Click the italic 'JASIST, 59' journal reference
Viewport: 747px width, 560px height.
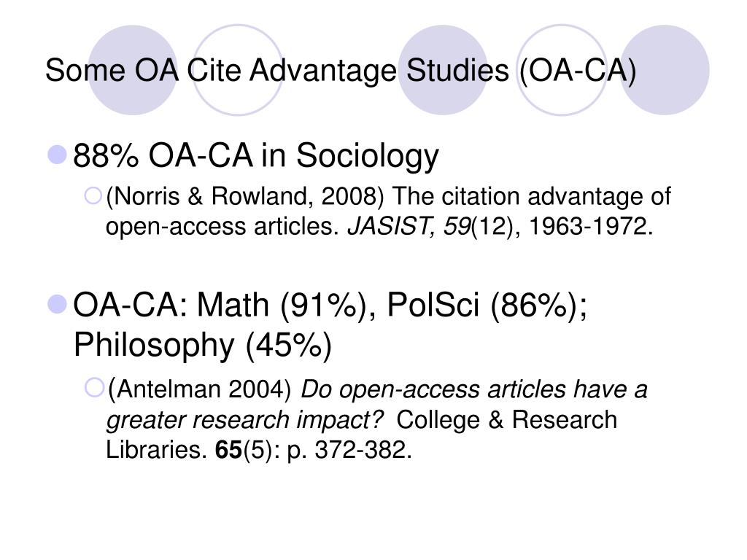(x=409, y=226)
